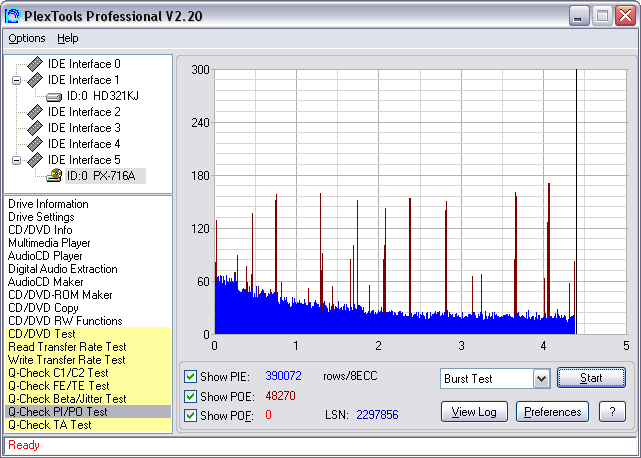Viewport: 641px width, 458px height.
Task: Click the PlexTools app icon in title bar
Action: tap(12, 16)
